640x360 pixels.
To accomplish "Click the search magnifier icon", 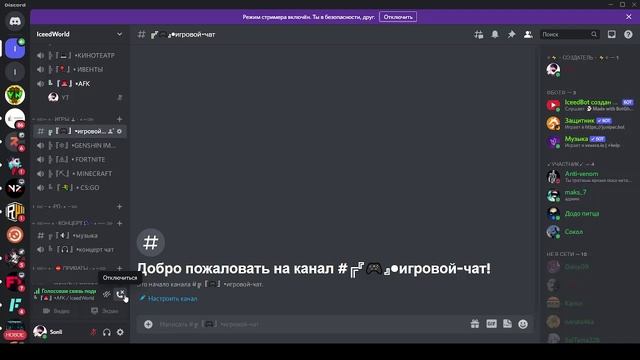I will point(594,34).
